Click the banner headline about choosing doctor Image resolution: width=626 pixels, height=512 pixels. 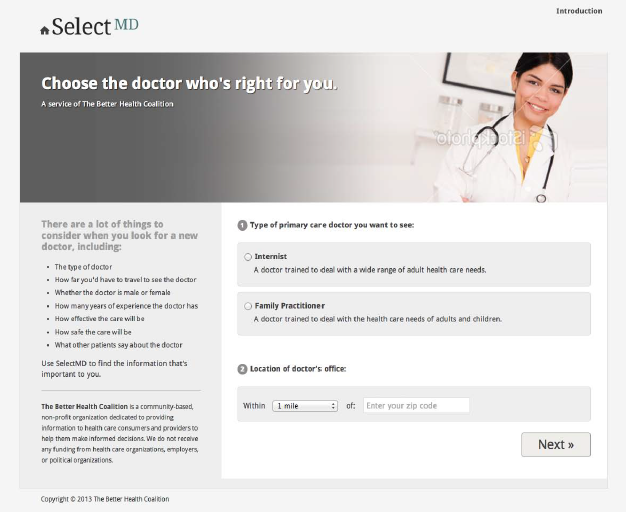(x=189, y=83)
